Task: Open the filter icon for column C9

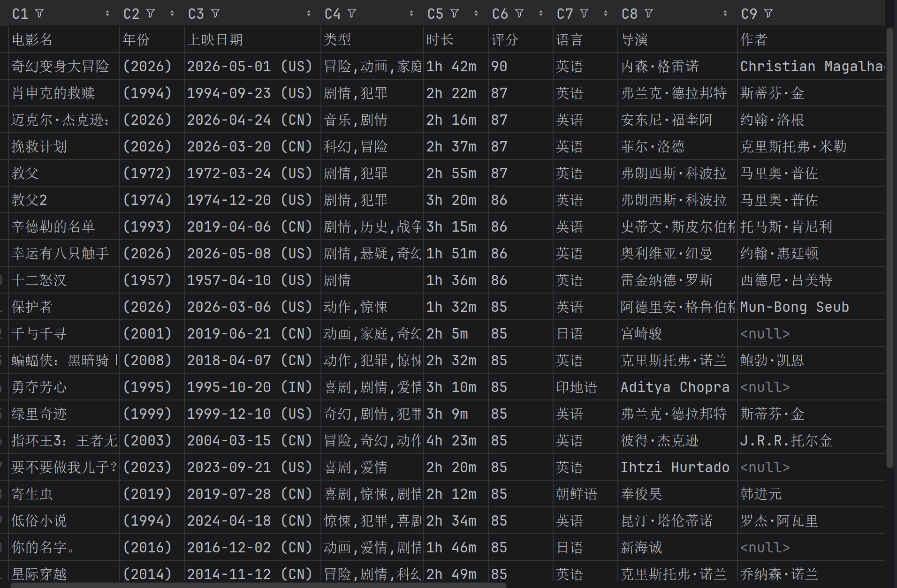Action: click(x=768, y=14)
